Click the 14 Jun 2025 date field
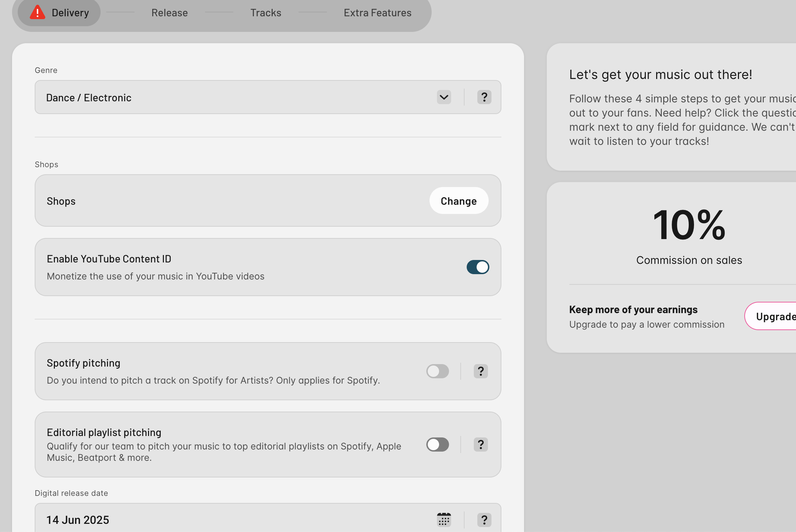This screenshot has height=532, width=796. click(x=268, y=518)
